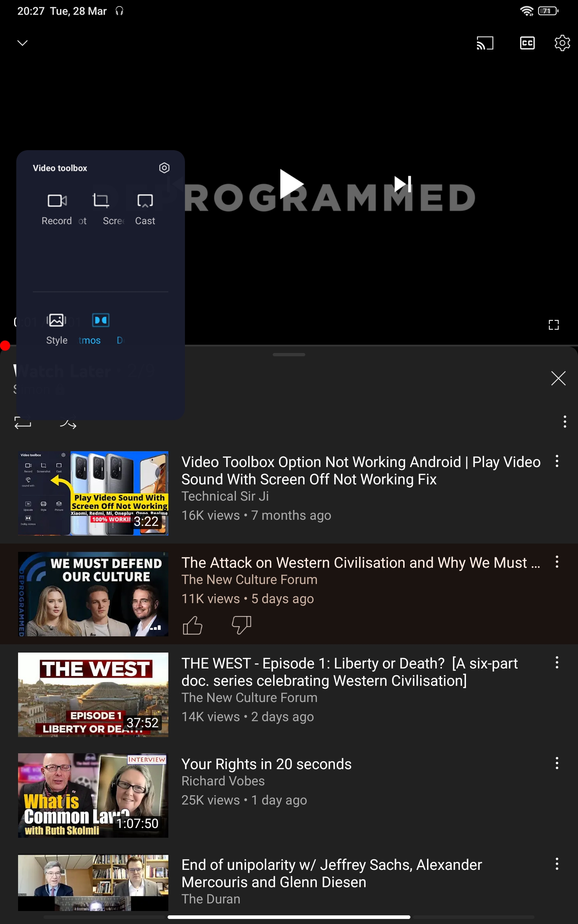Open The Attack on Western Civilisation thumbnail

[93, 594]
